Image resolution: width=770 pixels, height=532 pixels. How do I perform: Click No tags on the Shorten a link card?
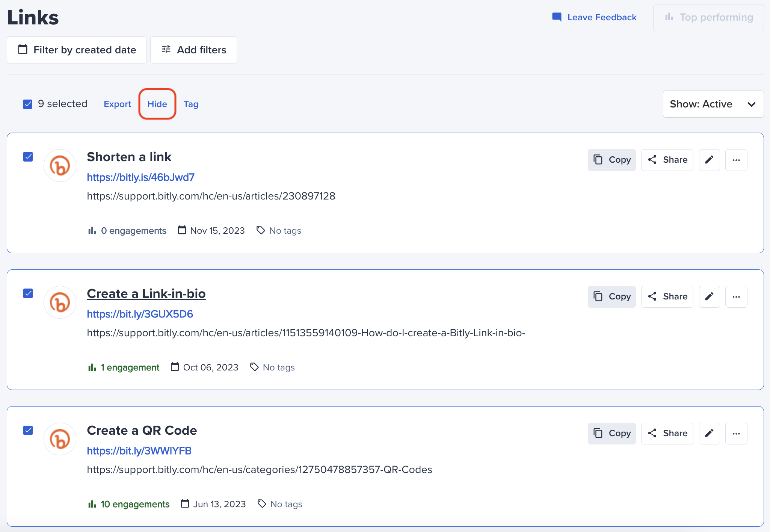pos(285,231)
